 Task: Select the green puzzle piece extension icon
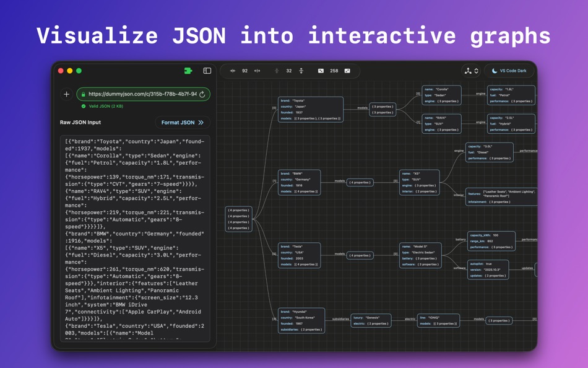188,71
